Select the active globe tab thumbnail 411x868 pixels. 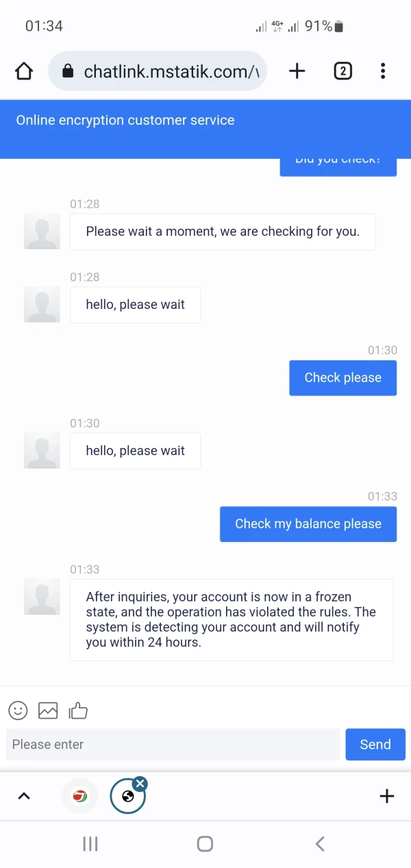click(x=127, y=797)
